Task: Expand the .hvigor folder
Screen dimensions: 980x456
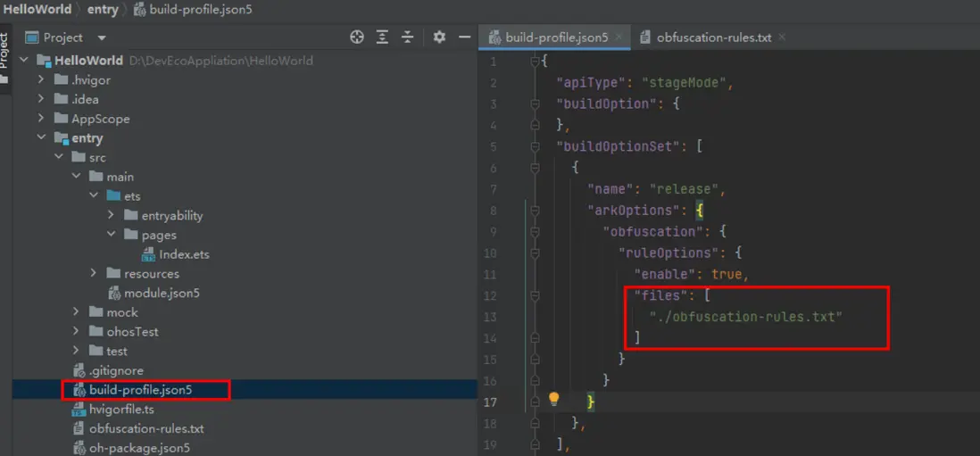Action: (41, 80)
